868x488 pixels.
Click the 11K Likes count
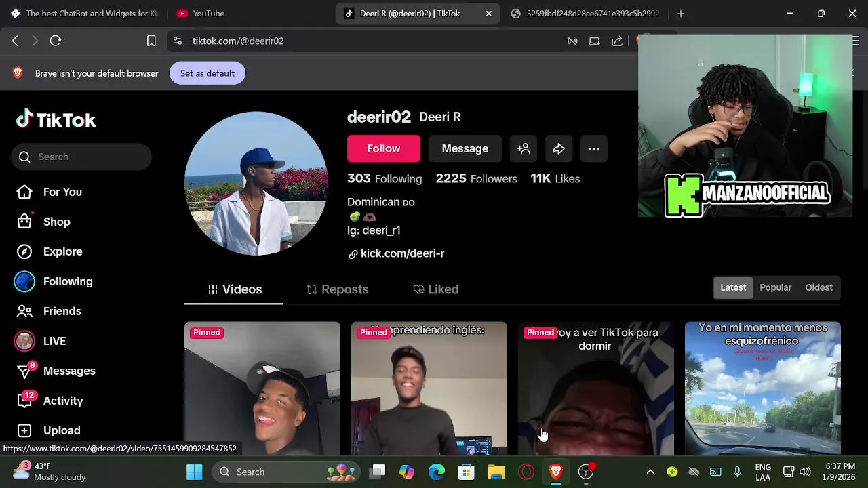point(555,178)
